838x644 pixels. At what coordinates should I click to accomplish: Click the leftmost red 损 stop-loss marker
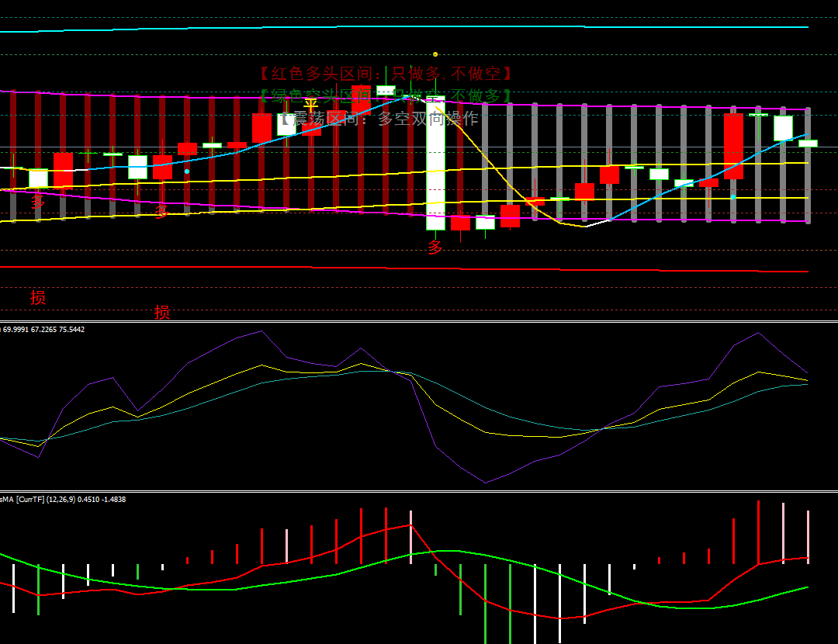click(x=37, y=297)
